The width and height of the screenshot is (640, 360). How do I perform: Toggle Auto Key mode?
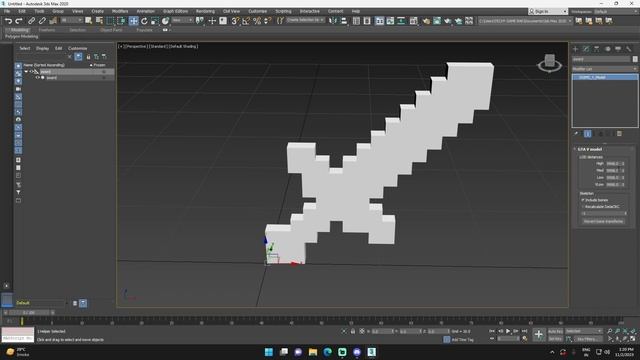click(555, 331)
